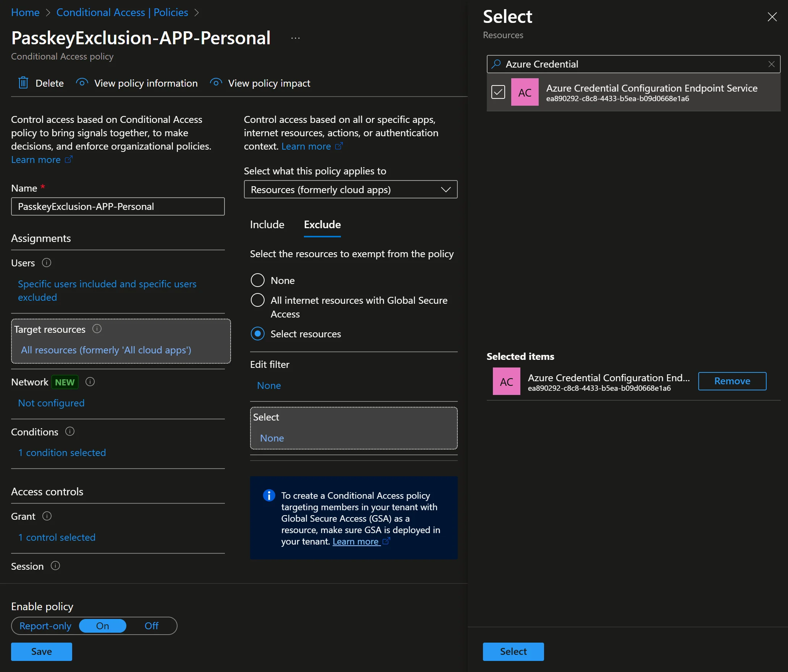This screenshot has width=788, height=672.
Task: Click the policy Name input field
Action: pos(118,206)
